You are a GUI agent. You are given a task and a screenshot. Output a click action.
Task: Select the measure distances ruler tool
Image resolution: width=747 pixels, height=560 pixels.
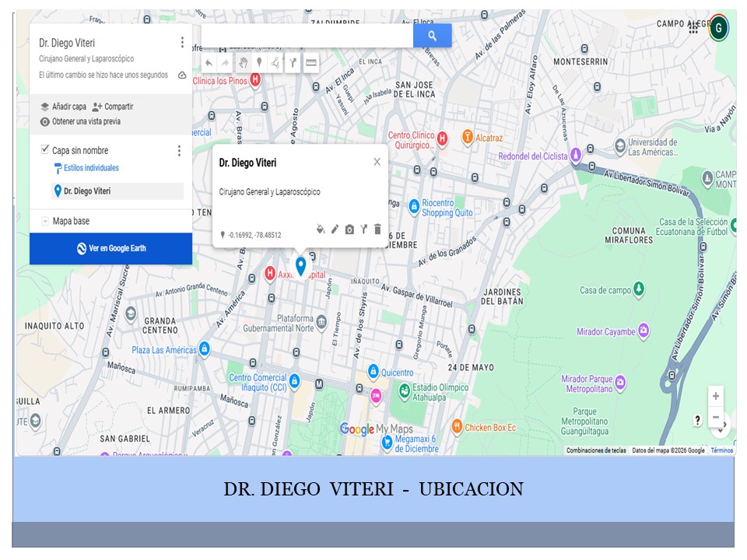(x=311, y=63)
